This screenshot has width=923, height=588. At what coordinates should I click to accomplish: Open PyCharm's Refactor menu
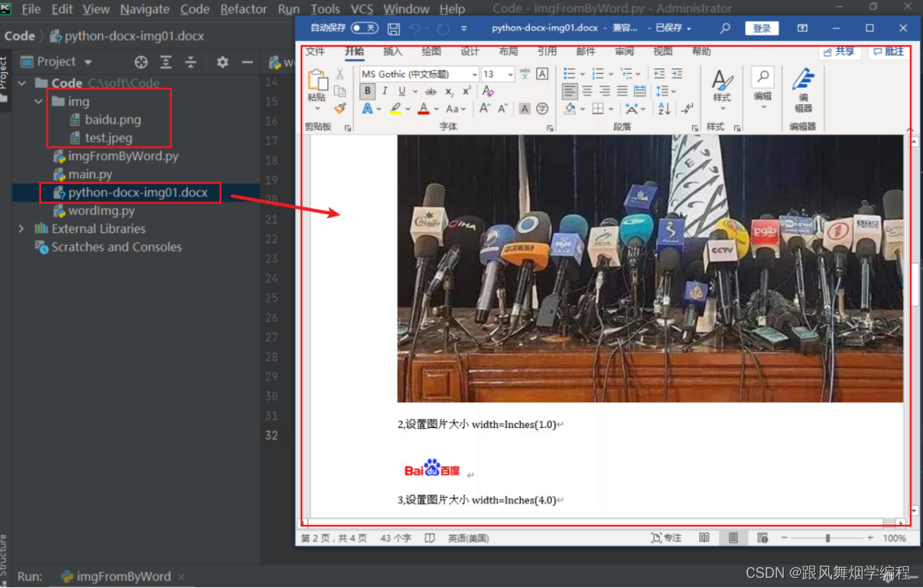point(243,9)
